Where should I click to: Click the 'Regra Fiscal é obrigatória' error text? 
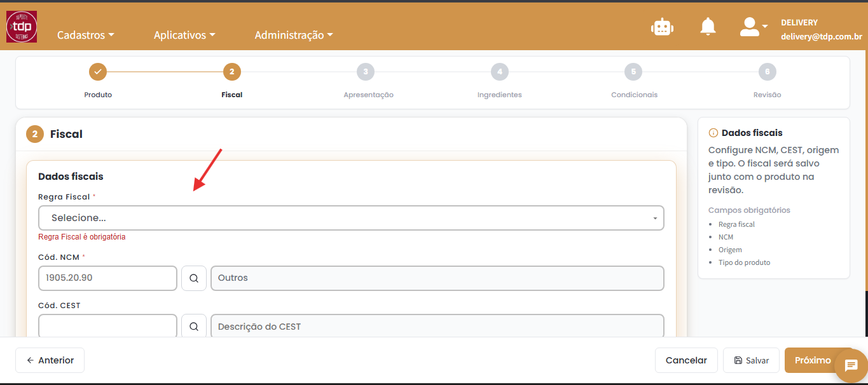coord(82,237)
